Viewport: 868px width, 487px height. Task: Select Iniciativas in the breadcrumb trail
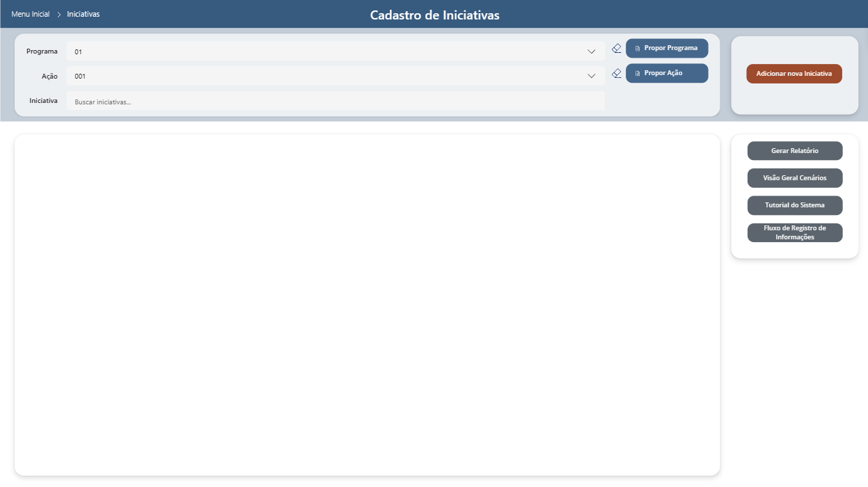(81, 13)
